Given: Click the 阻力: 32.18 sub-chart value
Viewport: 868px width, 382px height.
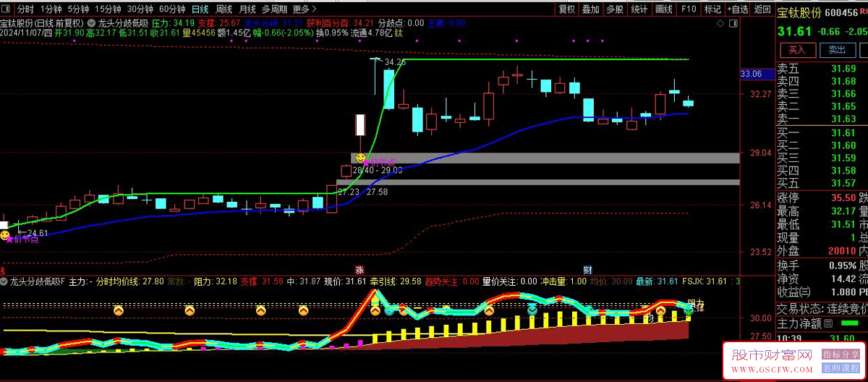Looking at the screenshot, I should pyautogui.click(x=216, y=281).
